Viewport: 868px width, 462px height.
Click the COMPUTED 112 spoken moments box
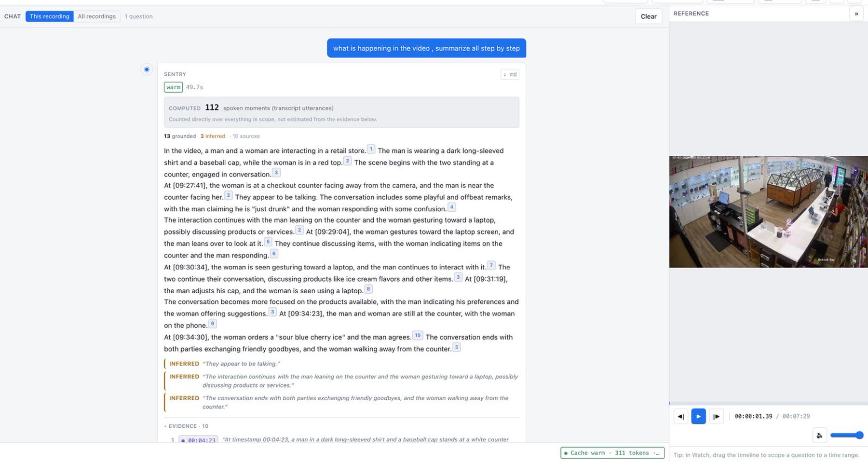(x=341, y=112)
